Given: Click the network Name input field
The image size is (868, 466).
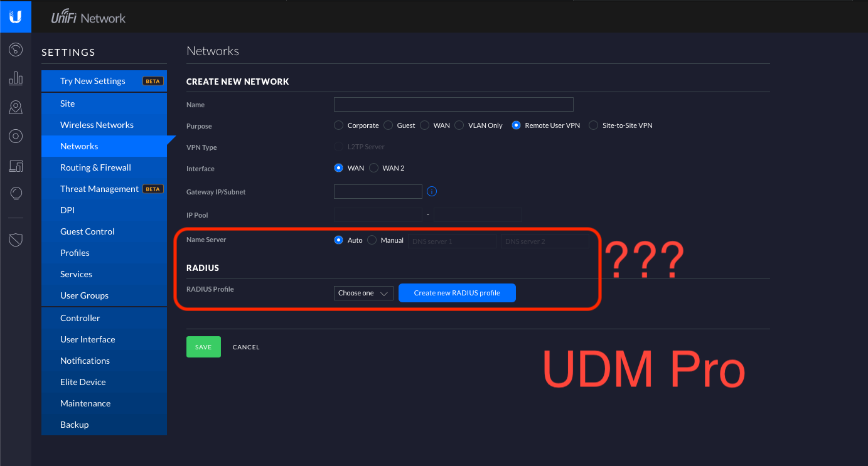Looking at the screenshot, I should coord(453,104).
